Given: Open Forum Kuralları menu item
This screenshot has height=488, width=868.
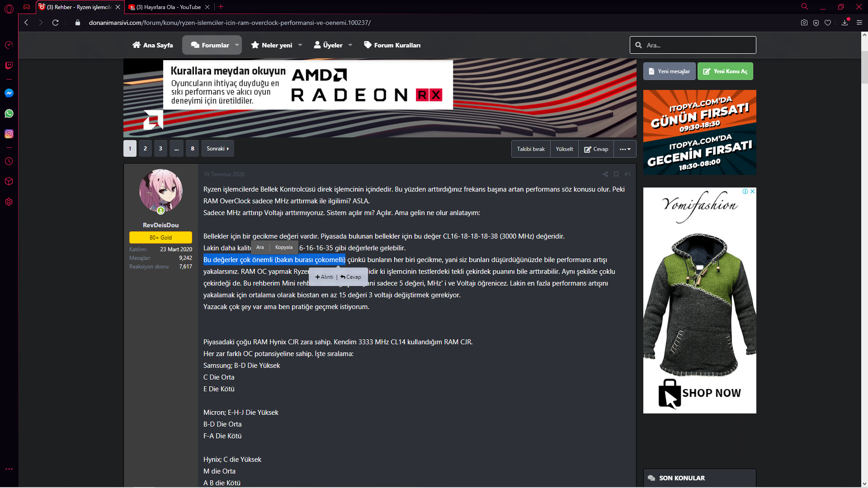Looking at the screenshot, I should pyautogui.click(x=392, y=45).
